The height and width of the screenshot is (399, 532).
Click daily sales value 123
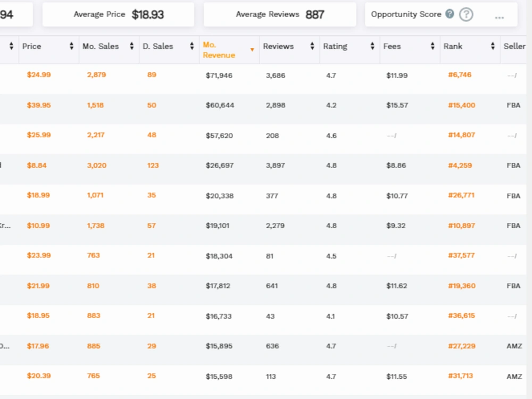[153, 165]
